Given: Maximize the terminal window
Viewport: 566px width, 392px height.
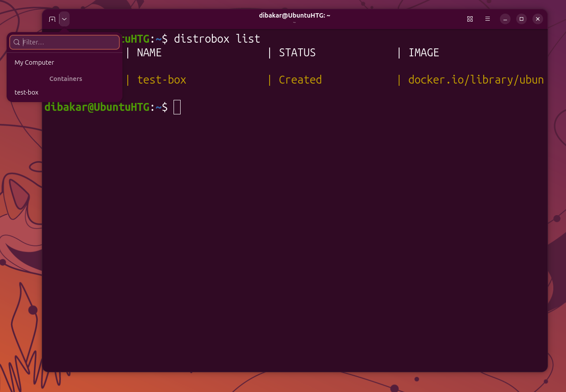Looking at the screenshot, I should (x=522, y=19).
